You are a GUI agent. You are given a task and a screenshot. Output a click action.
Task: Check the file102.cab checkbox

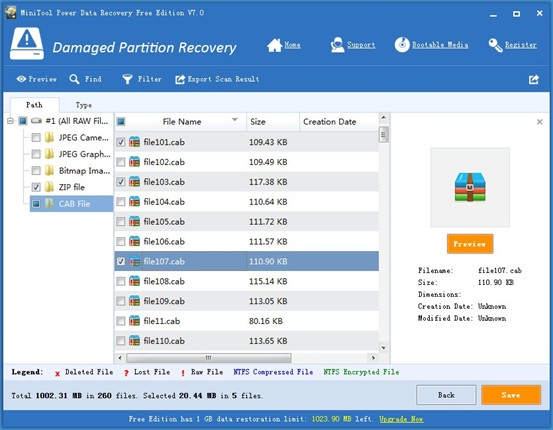pos(121,162)
